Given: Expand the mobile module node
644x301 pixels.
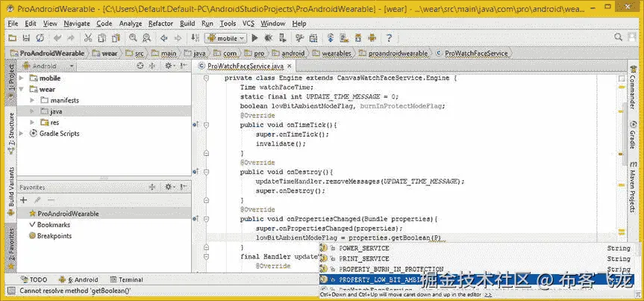Looking at the screenshot, I should (x=22, y=78).
